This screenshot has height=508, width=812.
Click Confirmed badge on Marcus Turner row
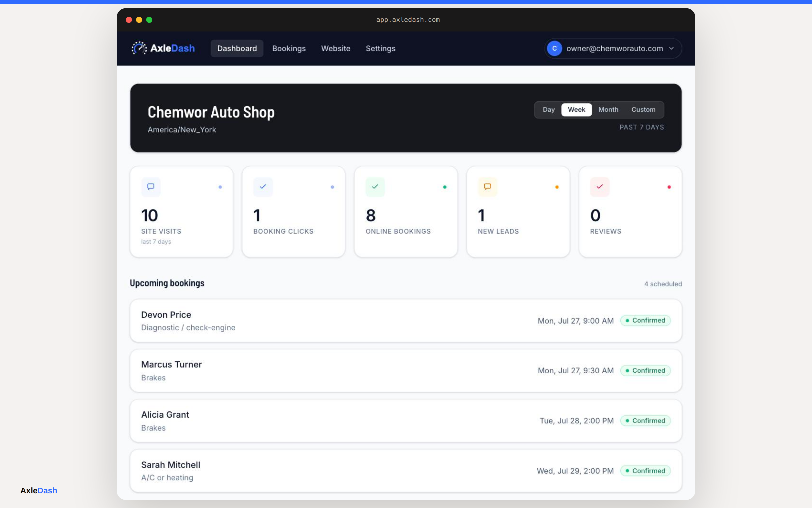[645, 371]
